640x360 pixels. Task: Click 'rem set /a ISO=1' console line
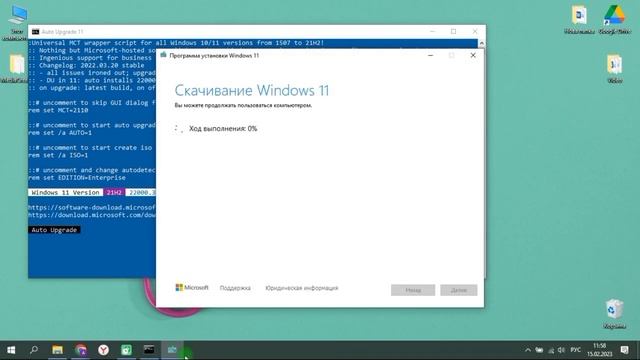pos(58,155)
